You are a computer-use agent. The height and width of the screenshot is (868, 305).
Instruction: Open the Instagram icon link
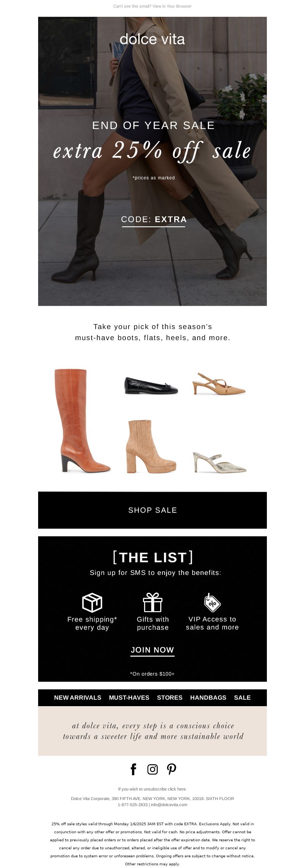(152, 770)
